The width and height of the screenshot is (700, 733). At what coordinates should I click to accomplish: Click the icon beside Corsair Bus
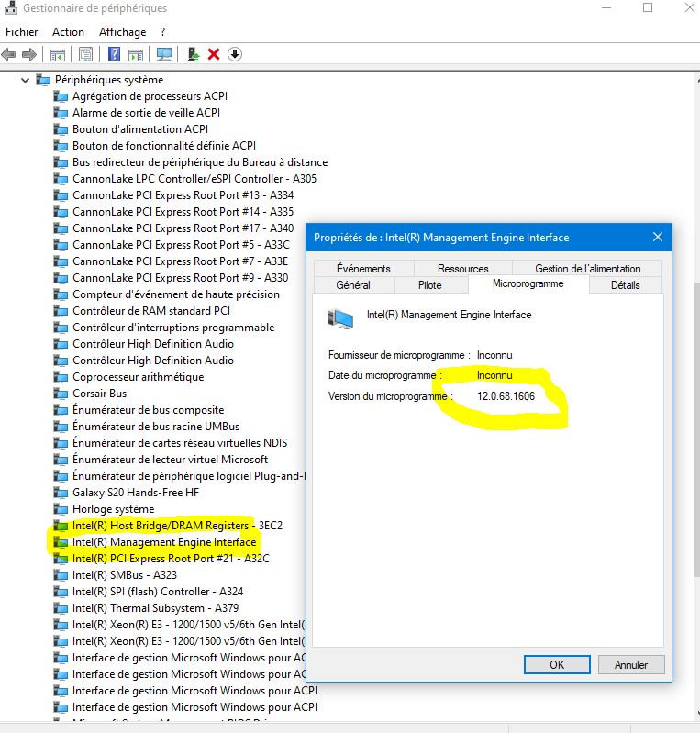point(61,394)
